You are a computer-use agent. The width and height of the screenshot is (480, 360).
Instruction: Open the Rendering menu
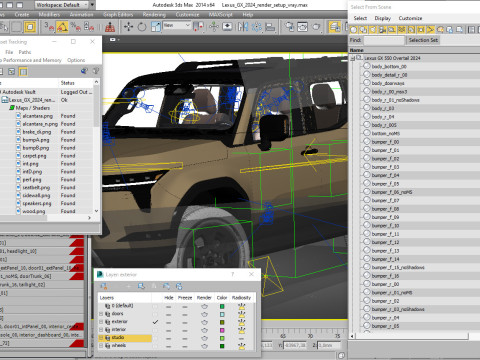tap(154, 15)
